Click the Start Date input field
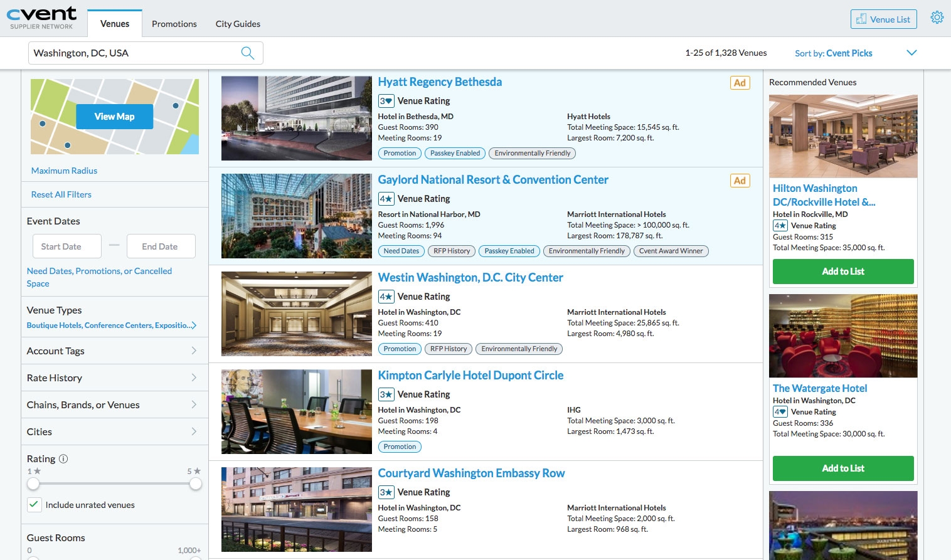 point(66,246)
